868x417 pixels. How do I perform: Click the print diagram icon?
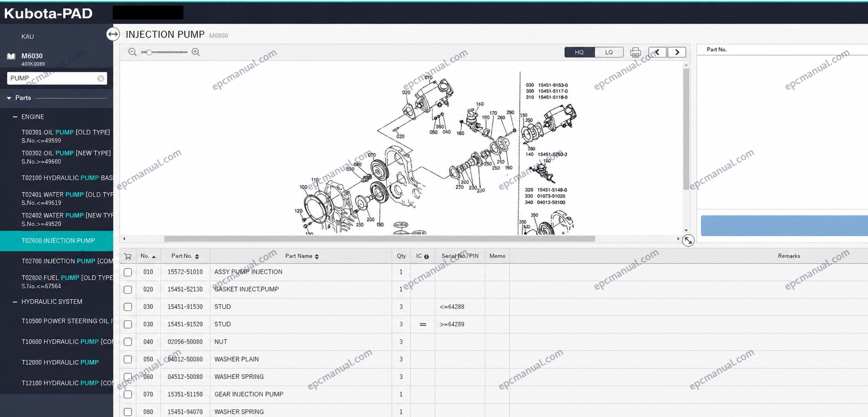click(635, 53)
